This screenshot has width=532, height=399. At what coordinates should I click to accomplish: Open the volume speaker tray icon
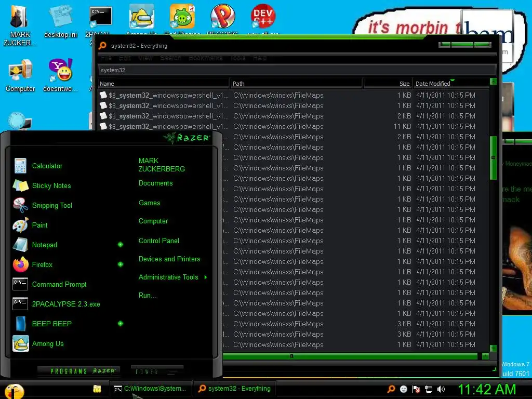coord(441,389)
